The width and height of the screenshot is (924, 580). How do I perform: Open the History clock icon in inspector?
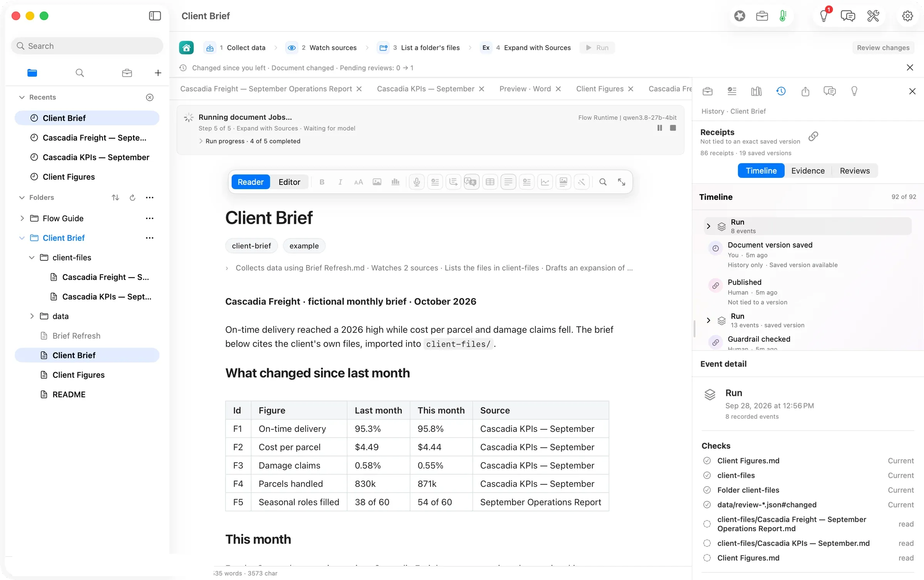781,91
